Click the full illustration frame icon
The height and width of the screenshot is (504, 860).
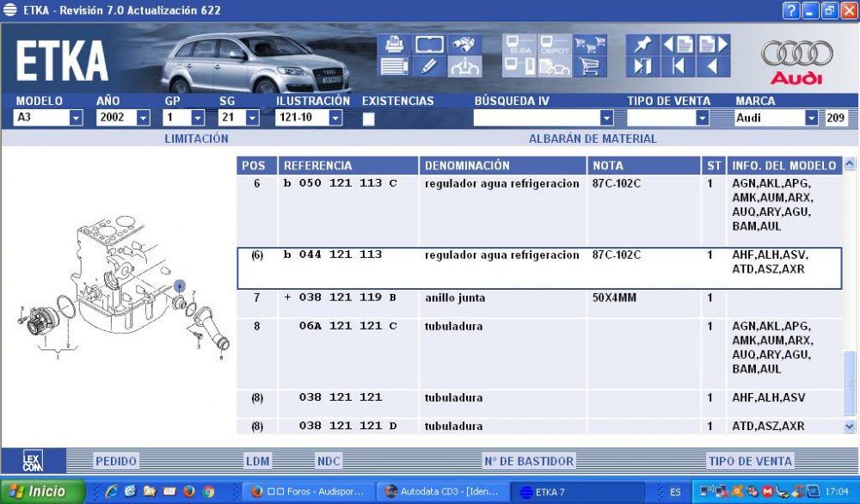click(429, 45)
